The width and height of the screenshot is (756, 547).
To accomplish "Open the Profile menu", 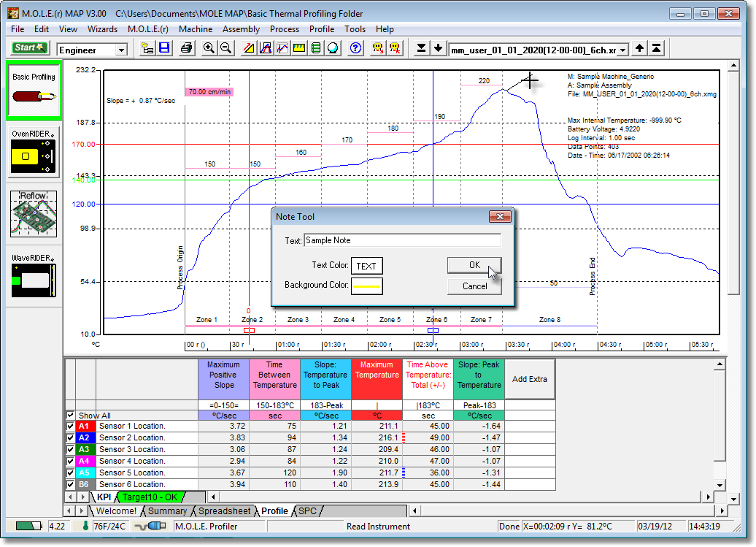I will (322, 29).
